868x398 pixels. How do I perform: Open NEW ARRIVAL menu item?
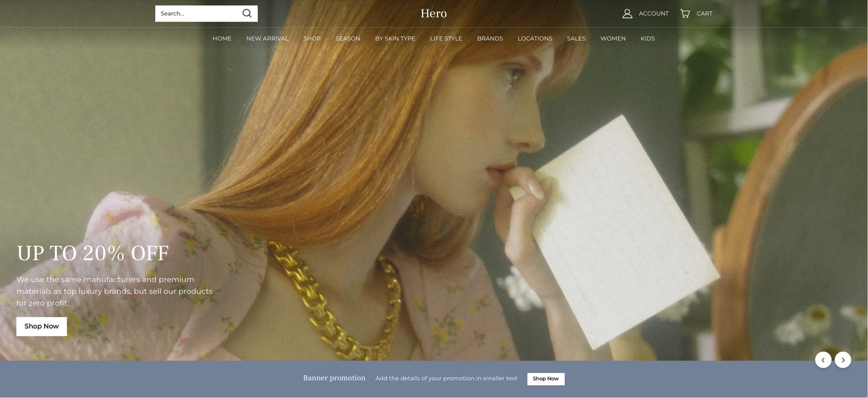click(x=267, y=39)
